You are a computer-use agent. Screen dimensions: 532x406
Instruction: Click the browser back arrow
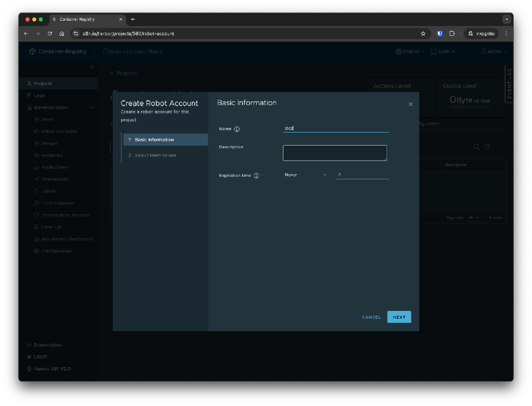26,34
